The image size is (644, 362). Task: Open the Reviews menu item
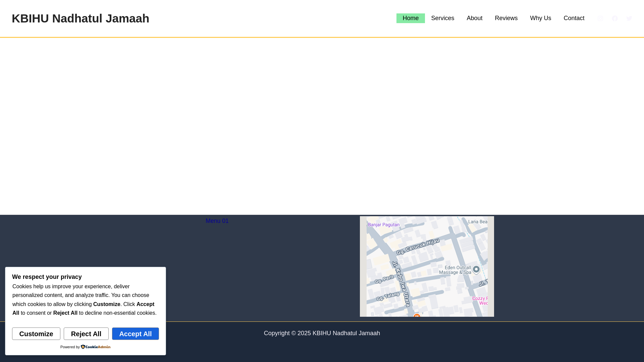[506, 18]
